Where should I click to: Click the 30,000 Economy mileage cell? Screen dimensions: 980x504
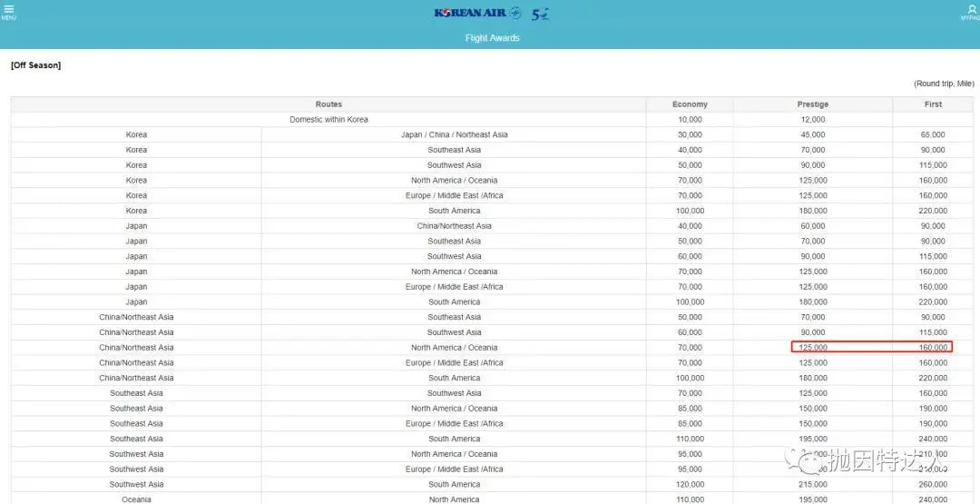pyautogui.click(x=690, y=135)
